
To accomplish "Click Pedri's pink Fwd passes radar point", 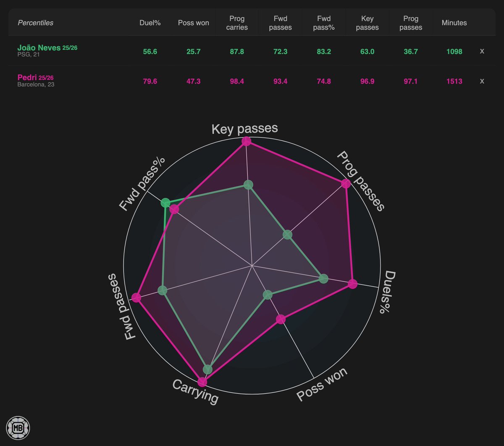I will tap(136, 298).
